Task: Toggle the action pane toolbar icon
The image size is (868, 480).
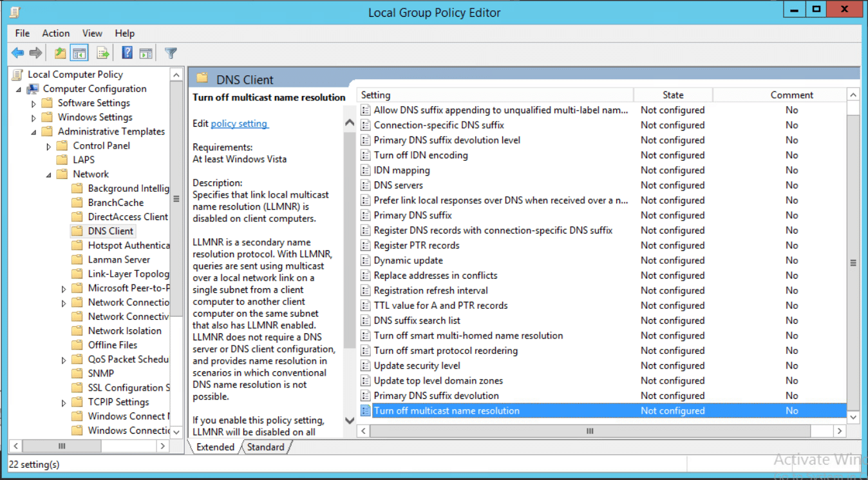Action: (146, 53)
